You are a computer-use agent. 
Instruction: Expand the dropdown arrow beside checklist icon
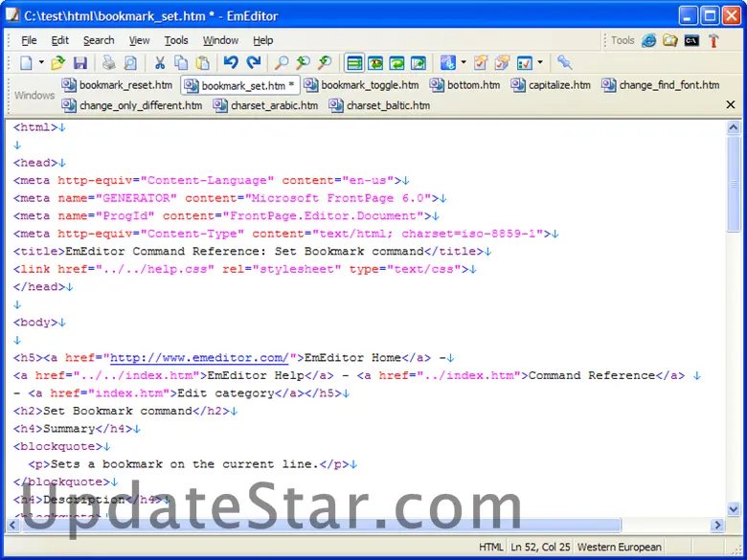coord(540,62)
